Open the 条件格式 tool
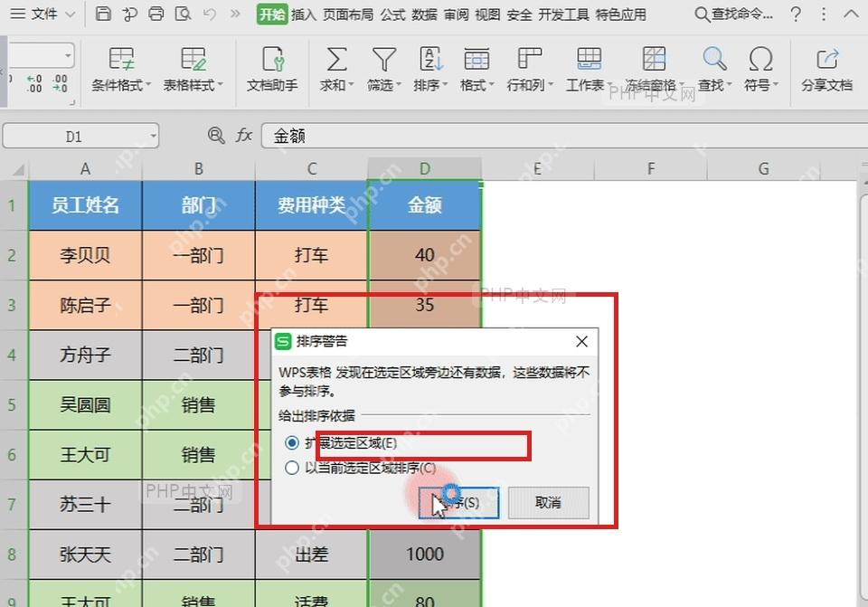Screen dimensions: 868x607 121,70
